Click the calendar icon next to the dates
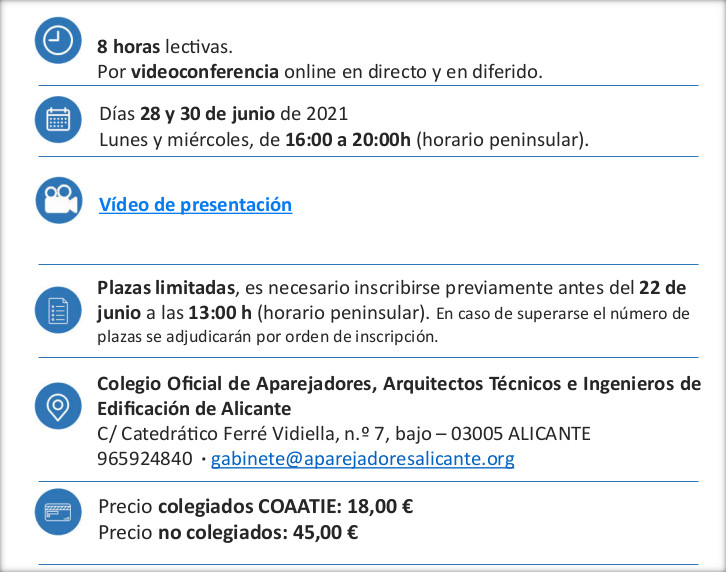Viewport: 726px width, 572px height. 58,119
